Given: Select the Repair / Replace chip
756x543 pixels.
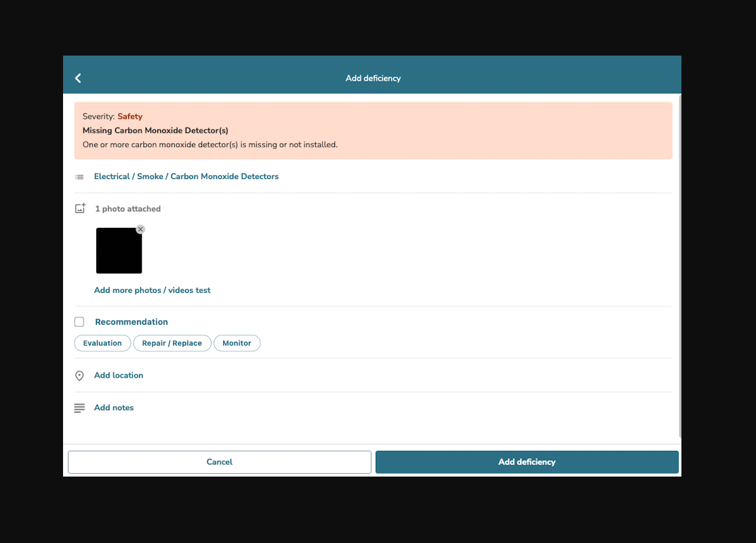Looking at the screenshot, I should [x=172, y=343].
